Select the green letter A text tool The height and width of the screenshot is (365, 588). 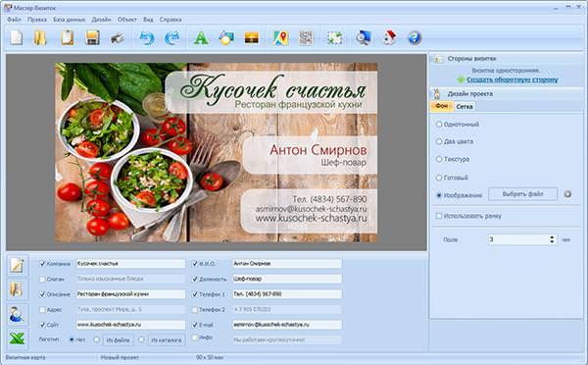(x=201, y=38)
